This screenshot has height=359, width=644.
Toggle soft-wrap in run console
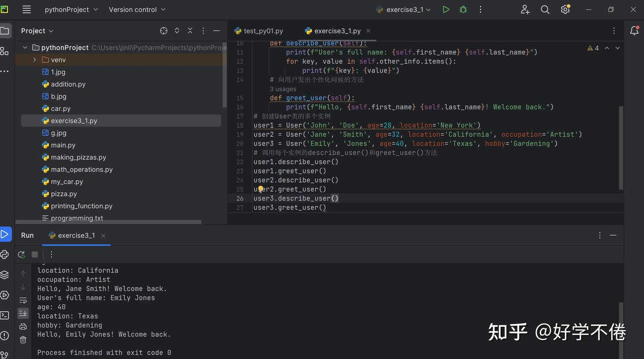23,300
